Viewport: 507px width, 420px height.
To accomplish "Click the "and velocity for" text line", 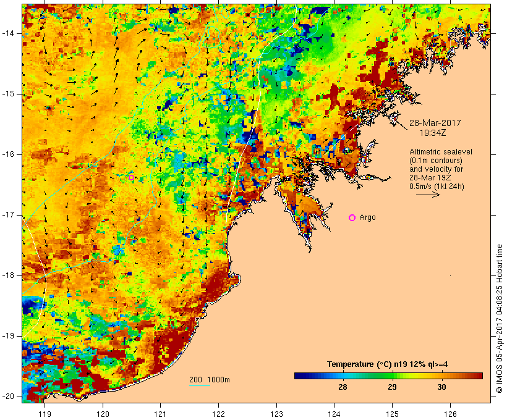I will (436, 169).
